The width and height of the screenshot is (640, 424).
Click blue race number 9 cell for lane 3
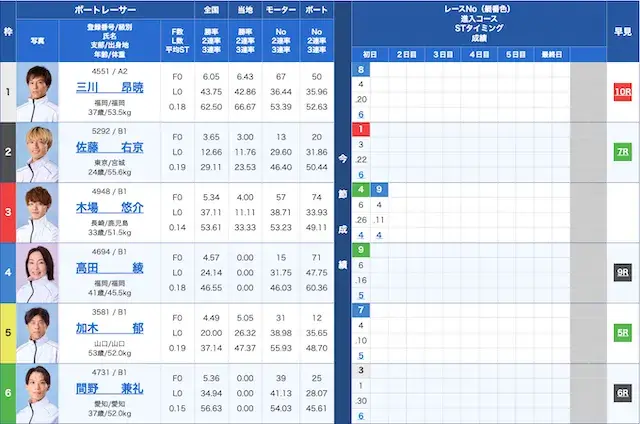pos(379,190)
